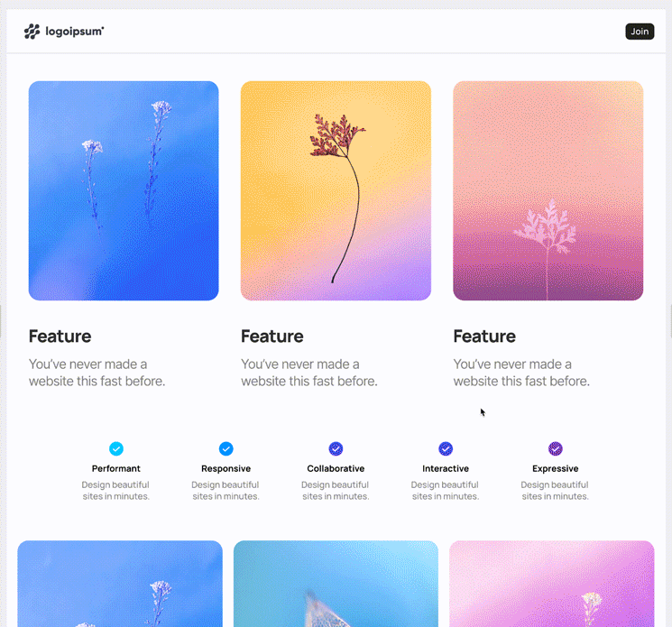The width and height of the screenshot is (672, 627).
Task: Click the Performant label
Action: click(x=116, y=468)
